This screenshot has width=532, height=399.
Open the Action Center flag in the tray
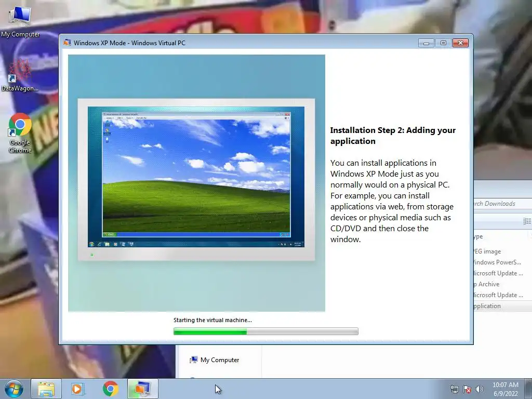(467, 390)
